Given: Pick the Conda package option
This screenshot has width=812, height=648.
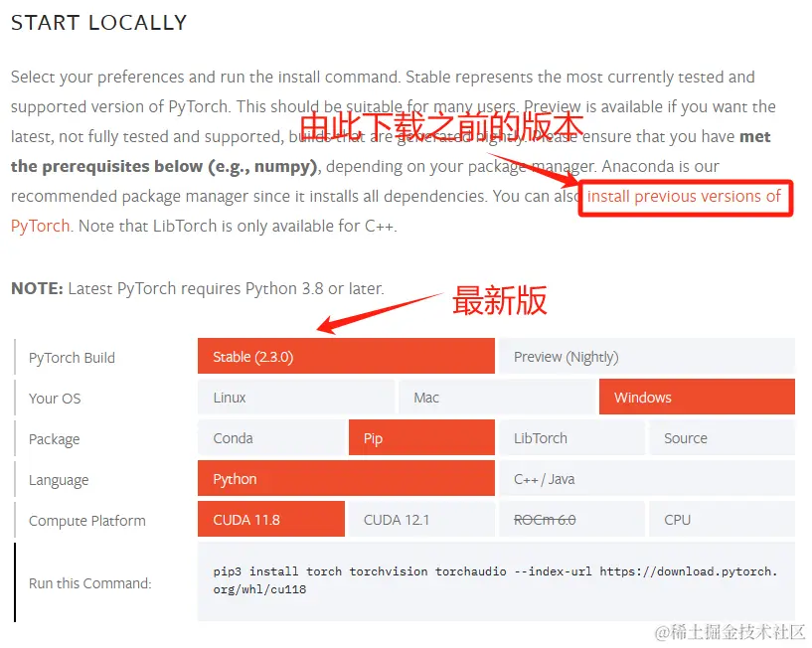Looking at the screenshot, I should click(x=271, y=438).
